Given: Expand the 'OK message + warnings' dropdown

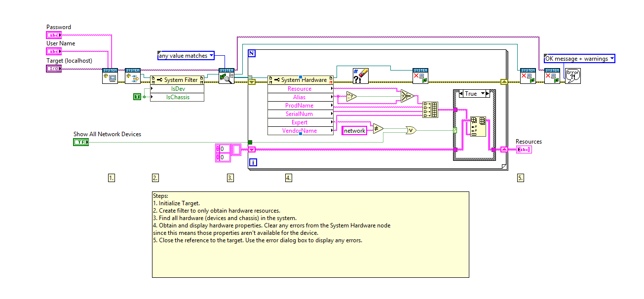Looking at the screenshot, I should [x=580, y=59].
